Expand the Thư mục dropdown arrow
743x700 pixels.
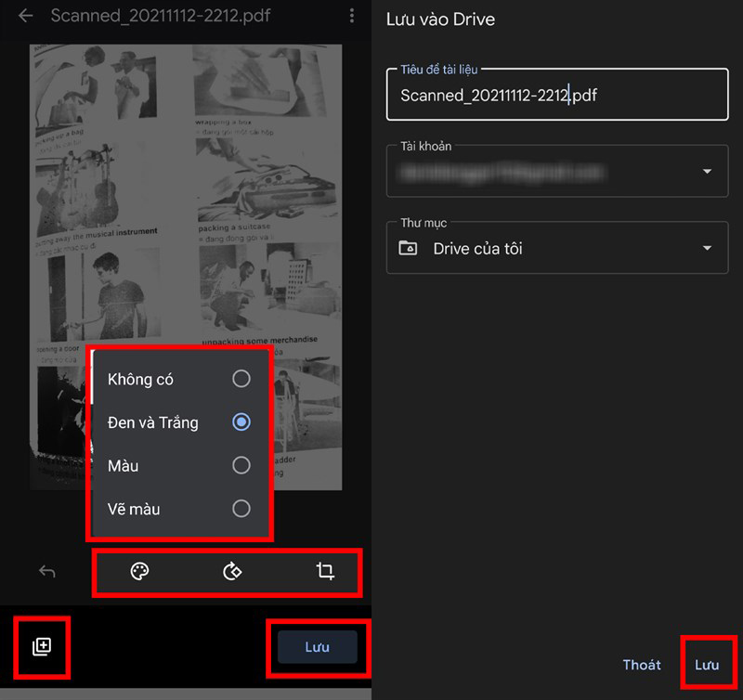(707, 249)
